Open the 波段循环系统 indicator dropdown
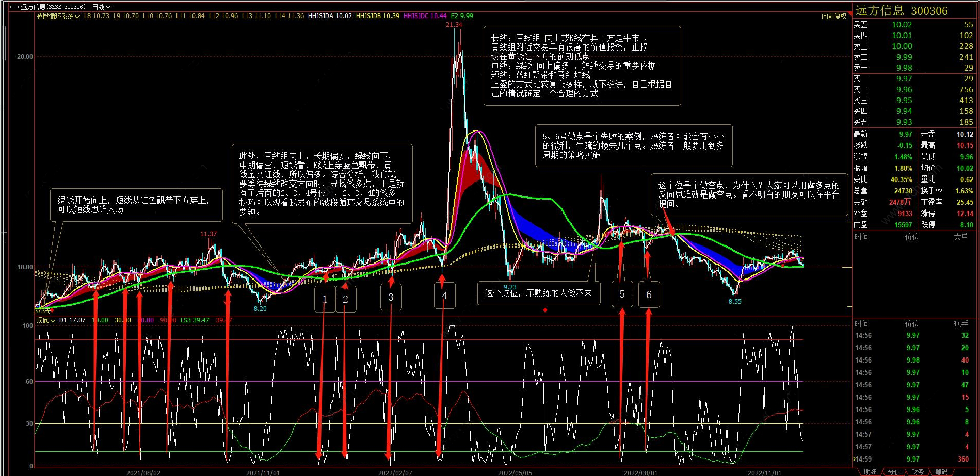The height and width of the screenshot is (476, 980). tap(58, 16)
